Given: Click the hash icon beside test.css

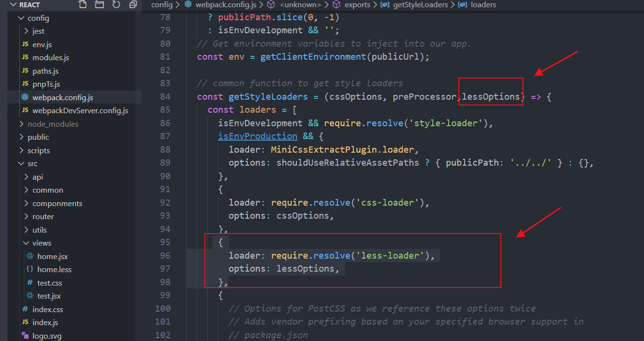Looking at the screenshot, I should [30, 283].
